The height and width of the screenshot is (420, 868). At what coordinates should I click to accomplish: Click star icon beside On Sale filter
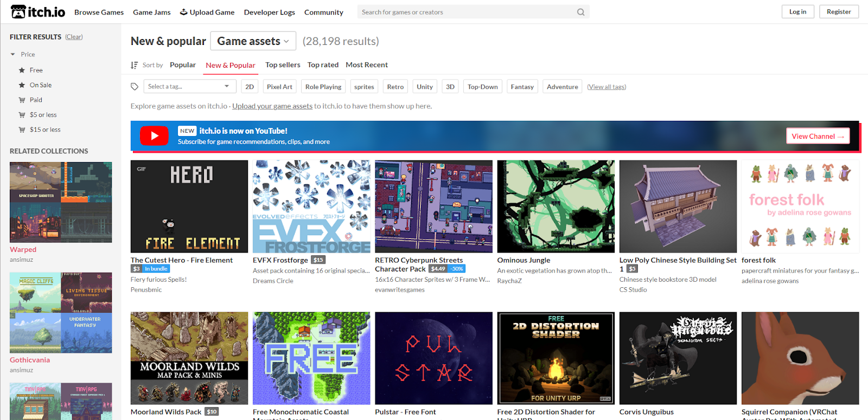point(22,85)
